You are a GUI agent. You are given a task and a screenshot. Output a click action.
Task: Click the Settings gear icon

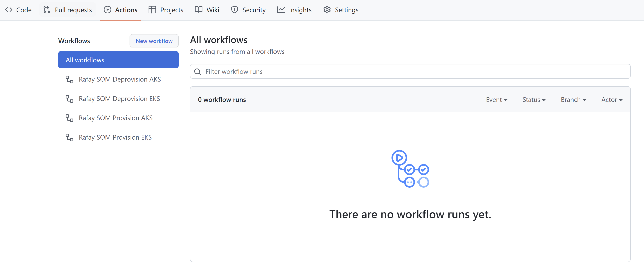327,10
